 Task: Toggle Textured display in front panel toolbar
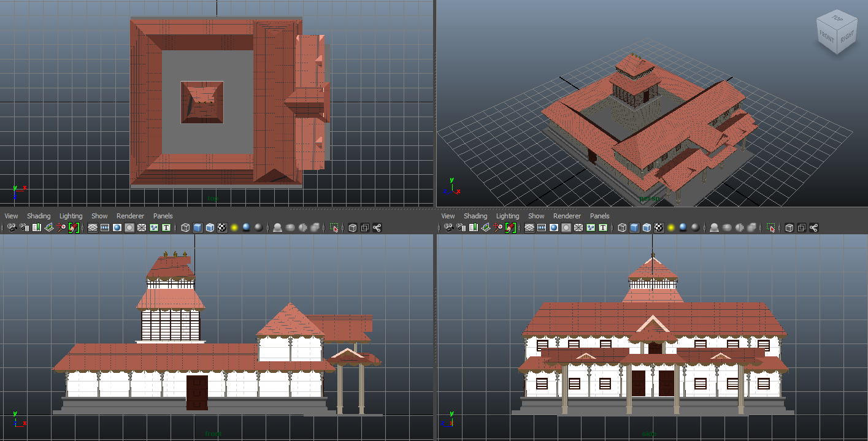click(222, 228)
